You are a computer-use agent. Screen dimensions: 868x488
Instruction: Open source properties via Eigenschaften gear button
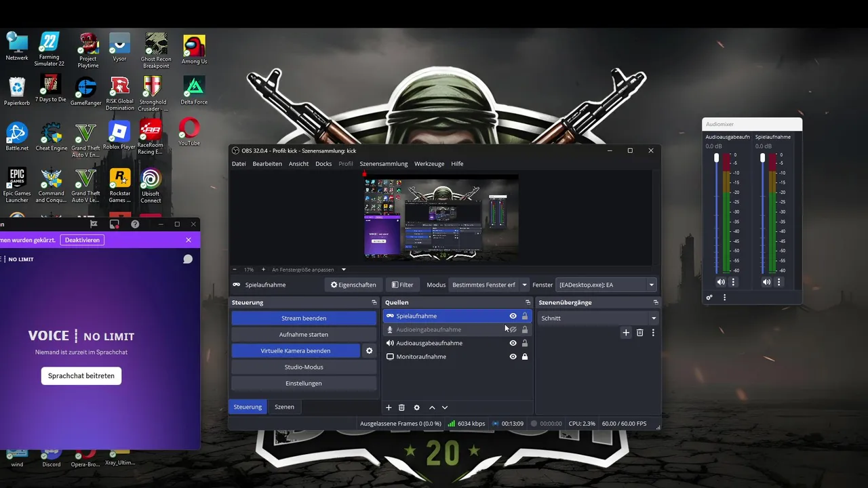[x=353, y=285]
